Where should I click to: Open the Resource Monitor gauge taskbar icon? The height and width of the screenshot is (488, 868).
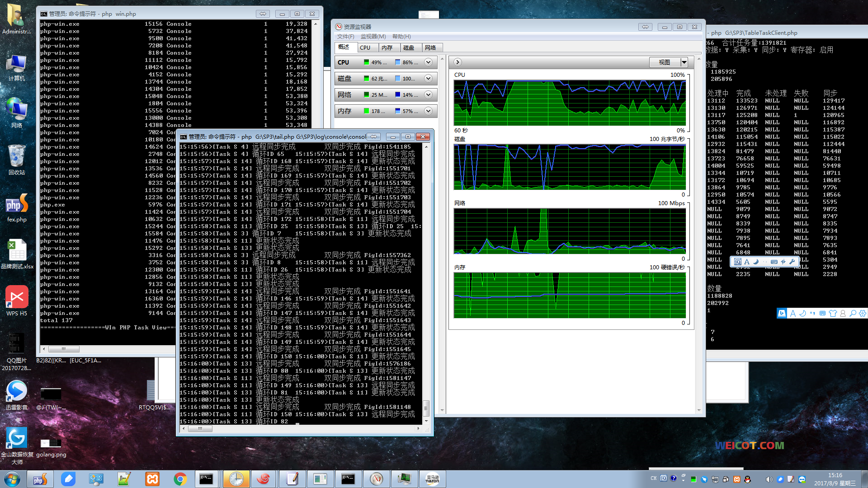coord(376,479)
